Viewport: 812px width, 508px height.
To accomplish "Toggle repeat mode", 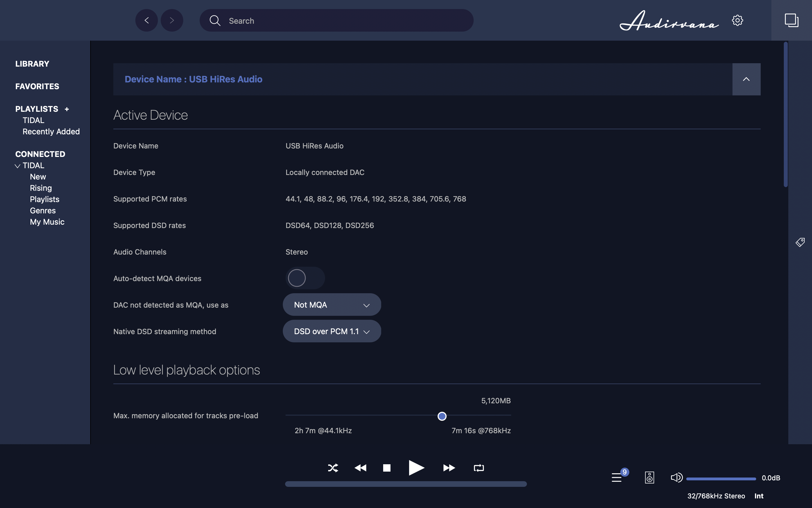I will [479, 468].
